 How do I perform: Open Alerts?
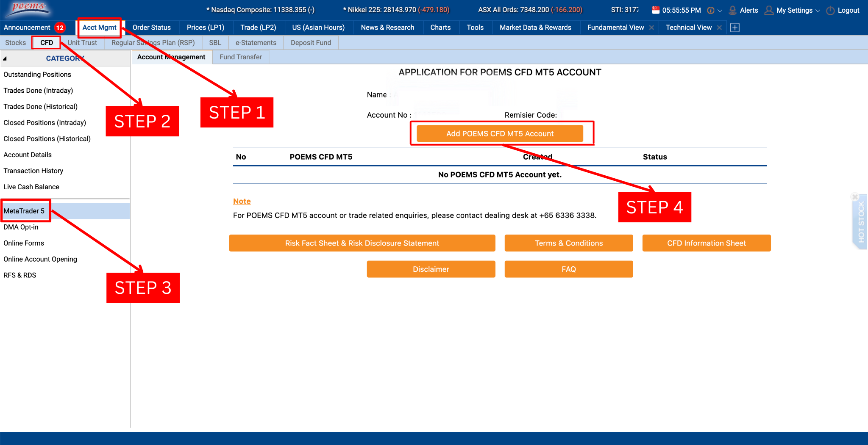(744, 10)
